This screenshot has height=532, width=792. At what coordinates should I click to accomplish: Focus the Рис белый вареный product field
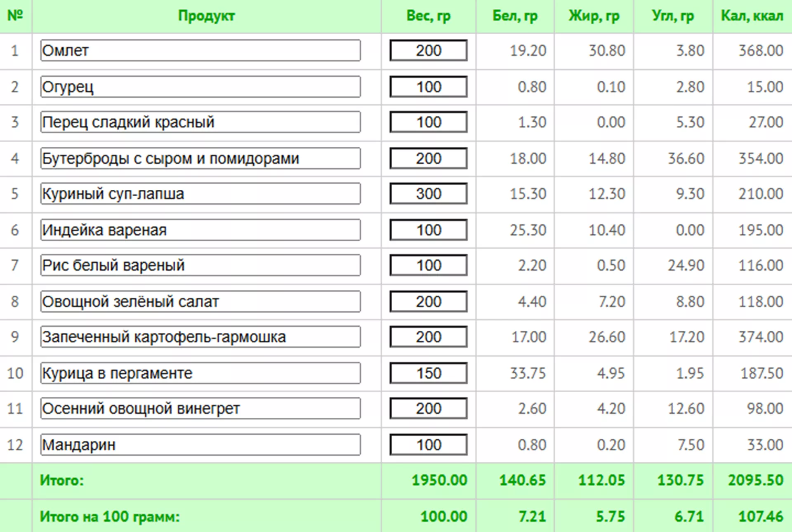coord(200,265)
